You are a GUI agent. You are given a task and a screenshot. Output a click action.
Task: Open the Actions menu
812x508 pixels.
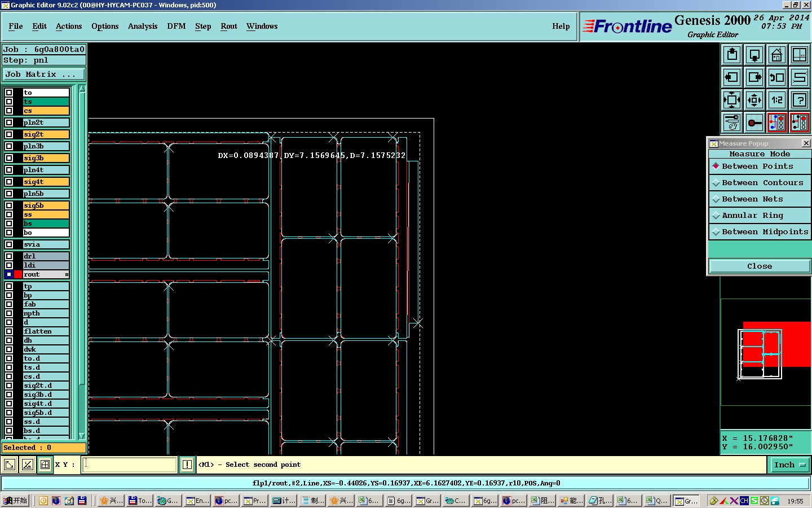coord(69,26)
